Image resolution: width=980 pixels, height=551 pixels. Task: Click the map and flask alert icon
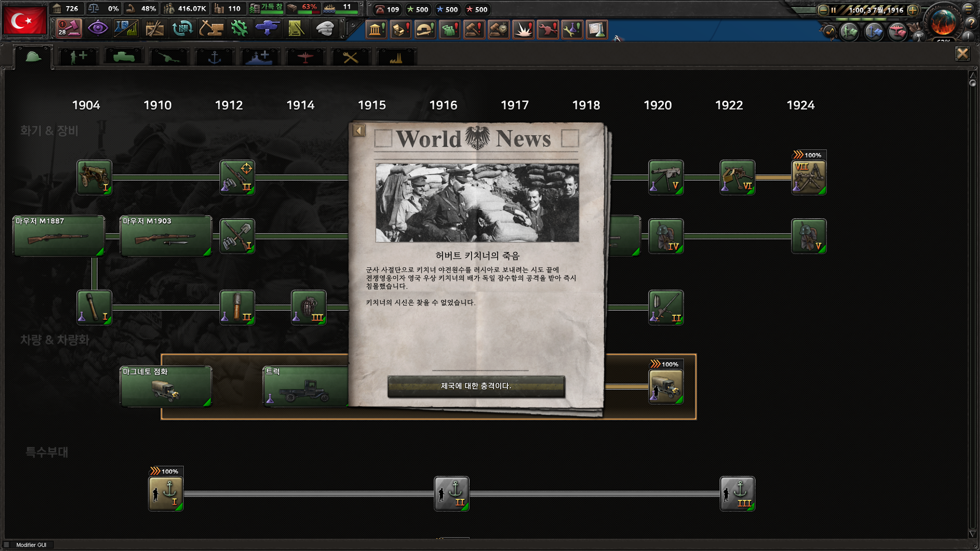(x=597, y=30)
